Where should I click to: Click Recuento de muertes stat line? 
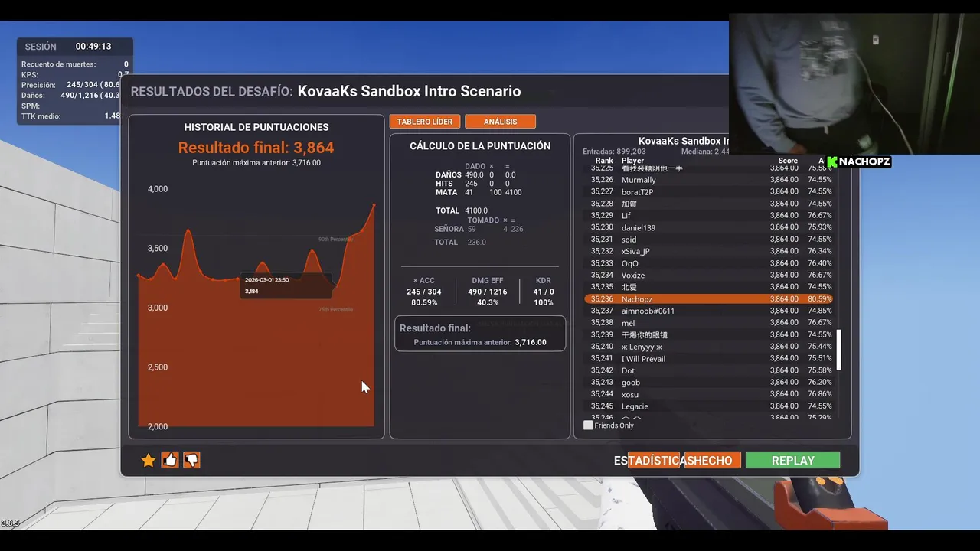75,64
